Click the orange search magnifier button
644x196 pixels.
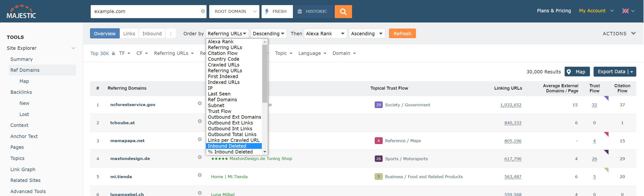(x=343, y=12)
